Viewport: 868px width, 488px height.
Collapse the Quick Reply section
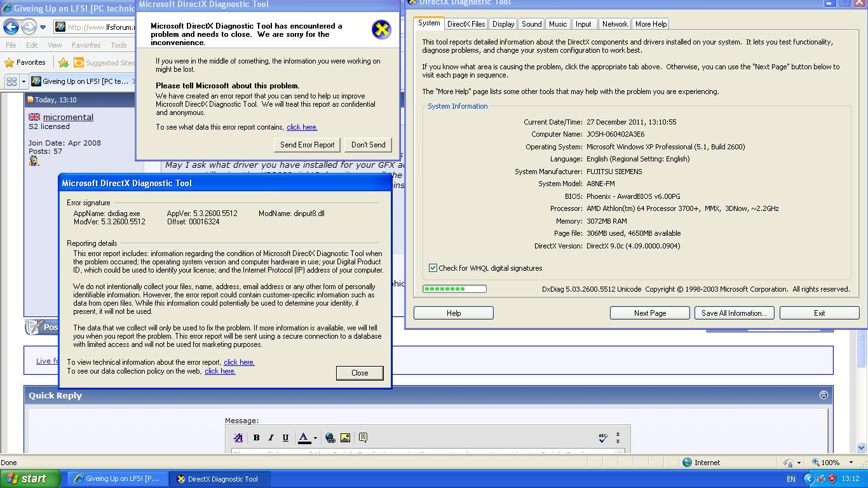[x=824, y=395]
